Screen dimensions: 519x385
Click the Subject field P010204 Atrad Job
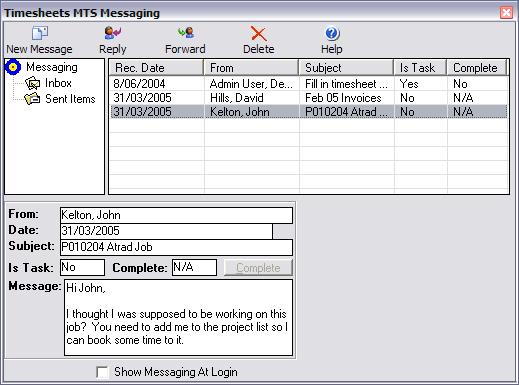tap(176, 247)
